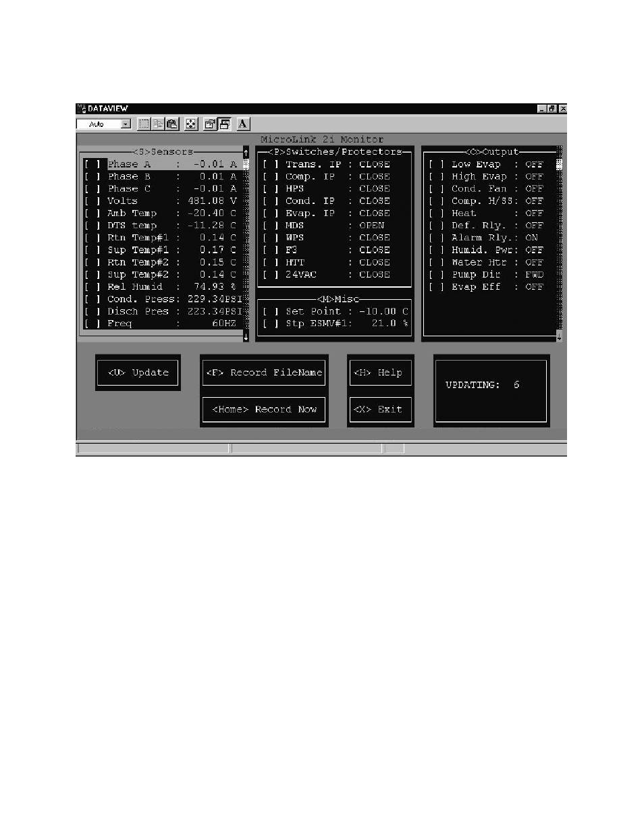644x834 pixels.
Task: Select the Evap. IP checkbox
Action: tap(271, 213)
